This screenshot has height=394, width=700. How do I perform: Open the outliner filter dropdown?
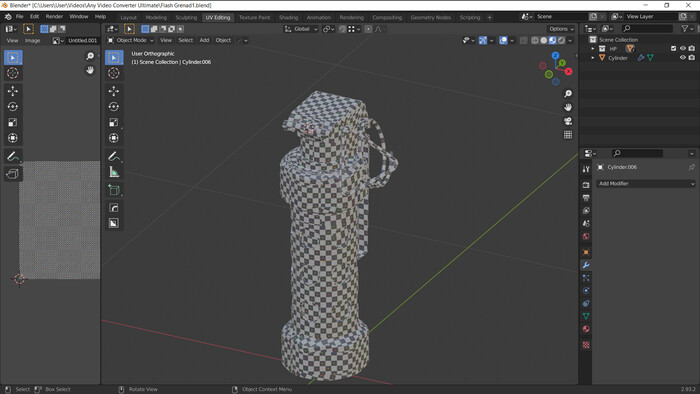687,29
